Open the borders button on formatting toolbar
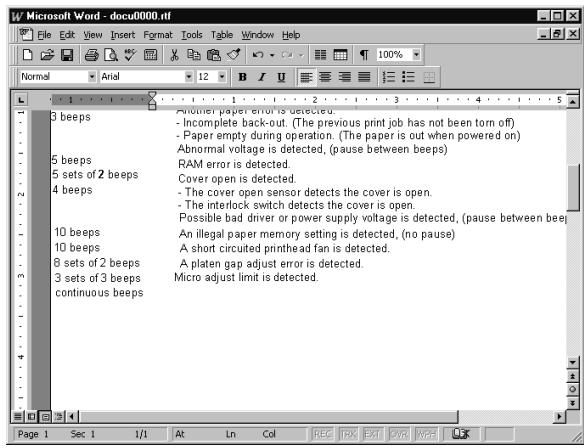584x448 pixels. tap(429, 77)
